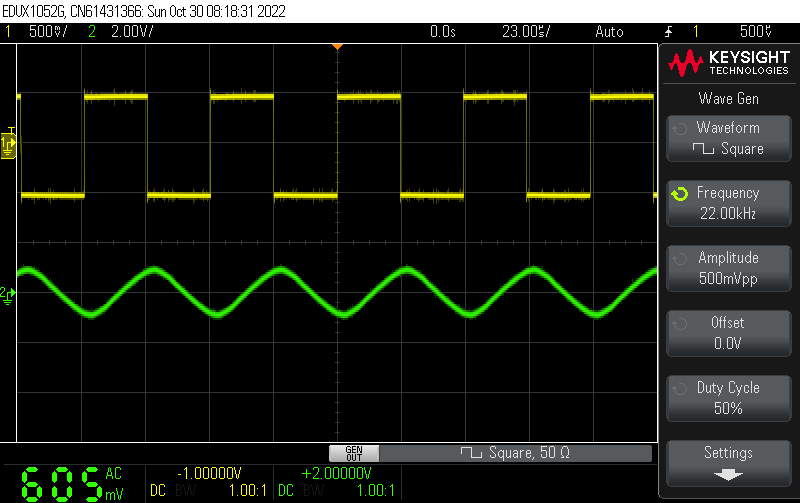This screenshot has height=503, width=800.
Task: Click the green knob icon beside Frequency
Action: pyautogui.click(x=680, y=193)
